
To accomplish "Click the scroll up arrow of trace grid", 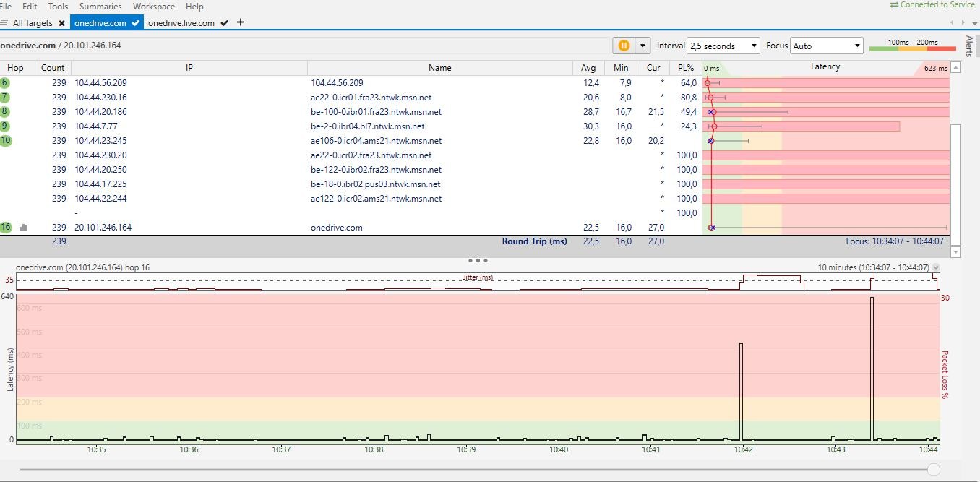I will (956, 68).
